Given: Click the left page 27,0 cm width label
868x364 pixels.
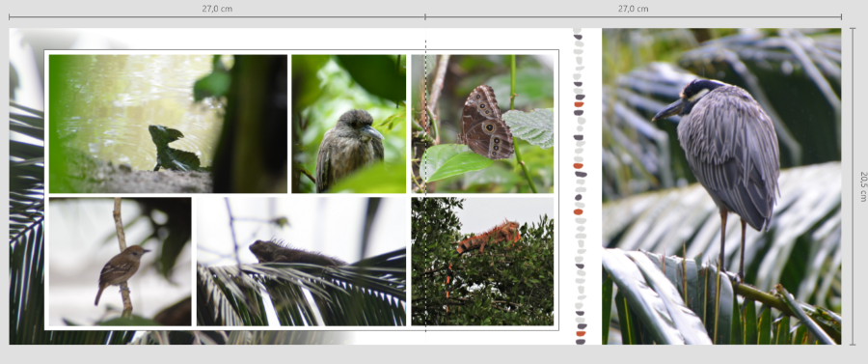Looking at the screenshot, I should [x=217, y=9].
